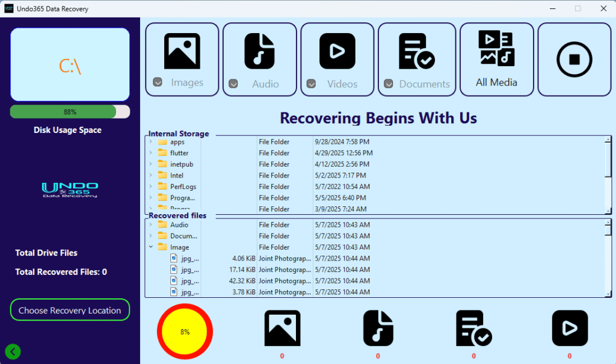Toggle the Audio checkbox

[233, 84]
